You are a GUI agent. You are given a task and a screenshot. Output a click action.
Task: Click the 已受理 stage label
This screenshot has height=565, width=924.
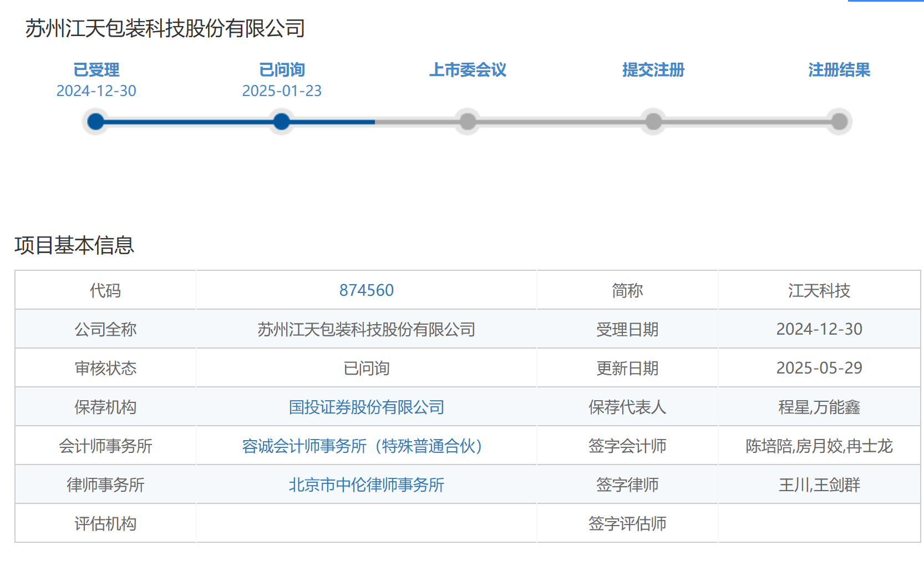[96, 70]
